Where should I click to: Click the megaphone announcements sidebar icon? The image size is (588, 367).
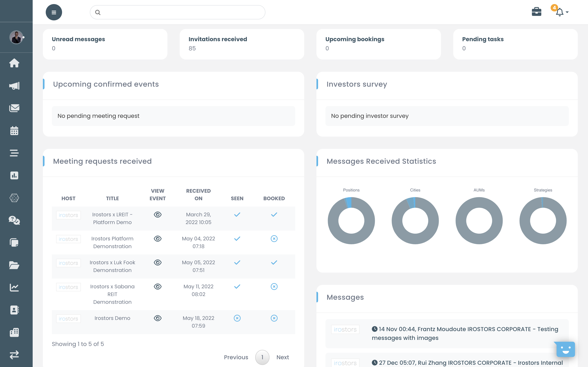(14, 86)
